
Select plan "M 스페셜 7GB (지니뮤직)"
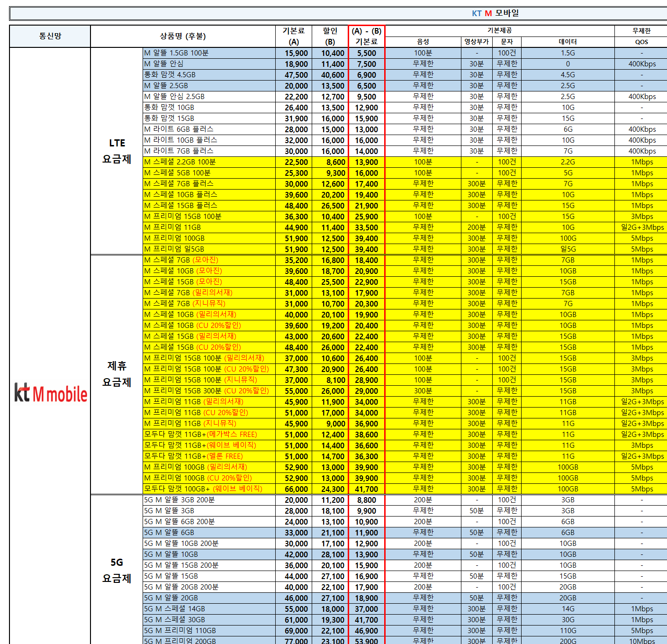(185, 304)
